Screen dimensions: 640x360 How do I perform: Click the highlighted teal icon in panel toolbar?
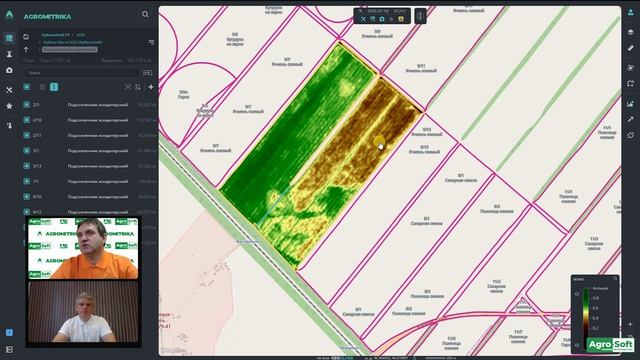tap(54, 87)
